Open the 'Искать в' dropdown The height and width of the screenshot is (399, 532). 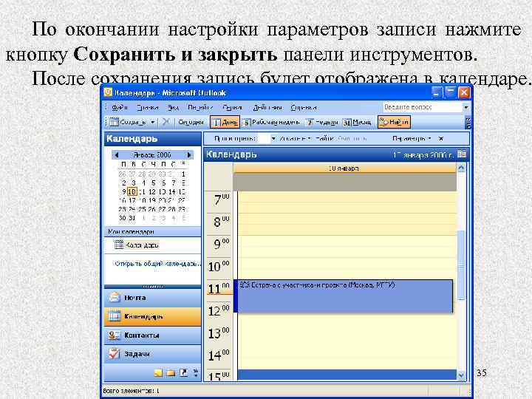(295, 138)
